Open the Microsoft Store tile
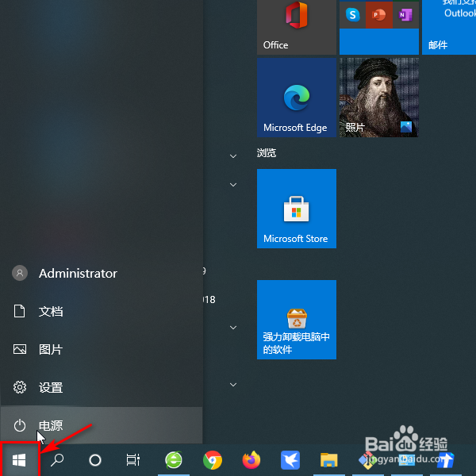 (x=296, y=209)
